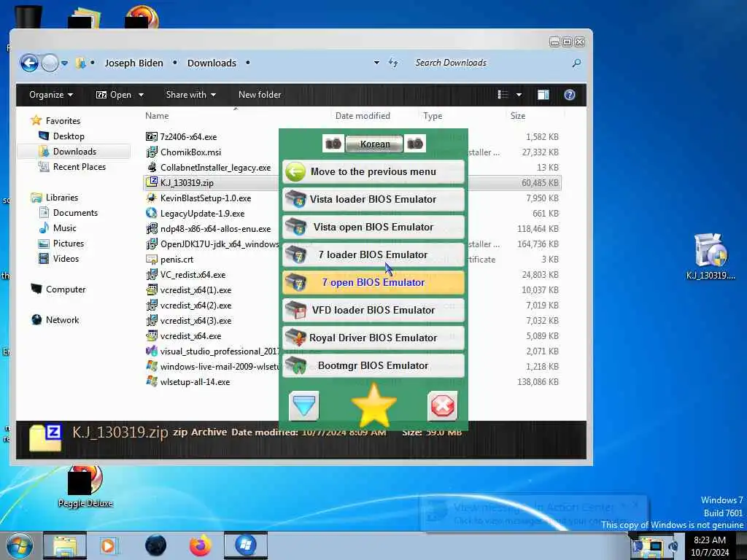Expand the Open button dropdown arrow
This screenshot has height=560, width=747.
pos(141,95)
